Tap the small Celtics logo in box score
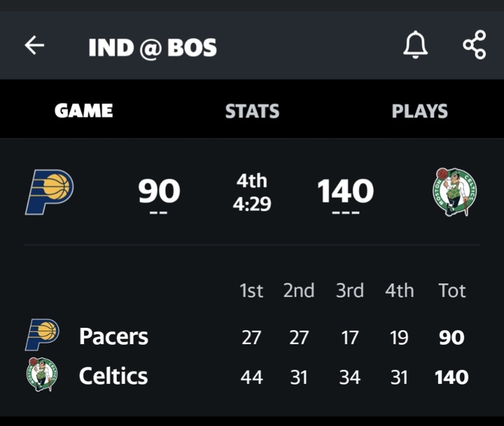504x426 pixels. coord(42,375)
